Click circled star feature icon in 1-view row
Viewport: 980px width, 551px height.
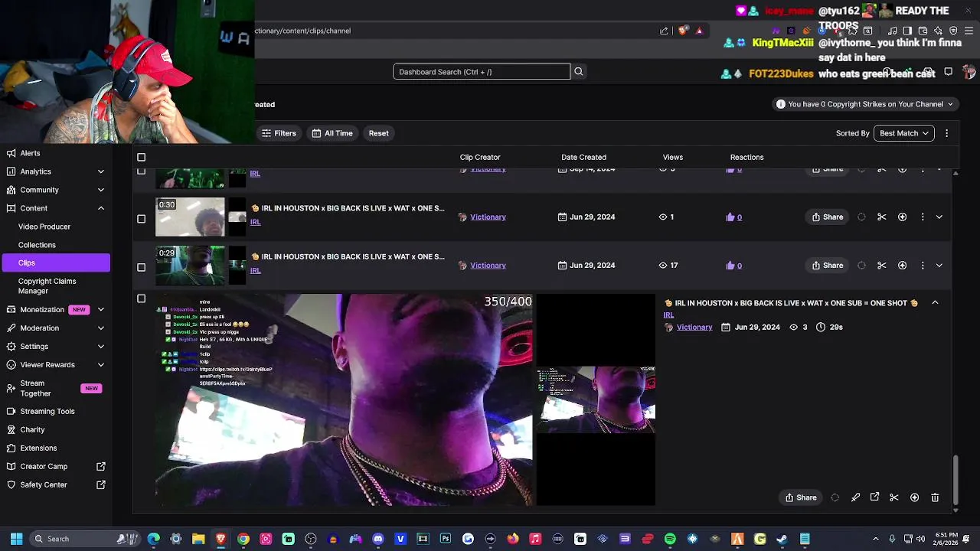coord(903,217)
